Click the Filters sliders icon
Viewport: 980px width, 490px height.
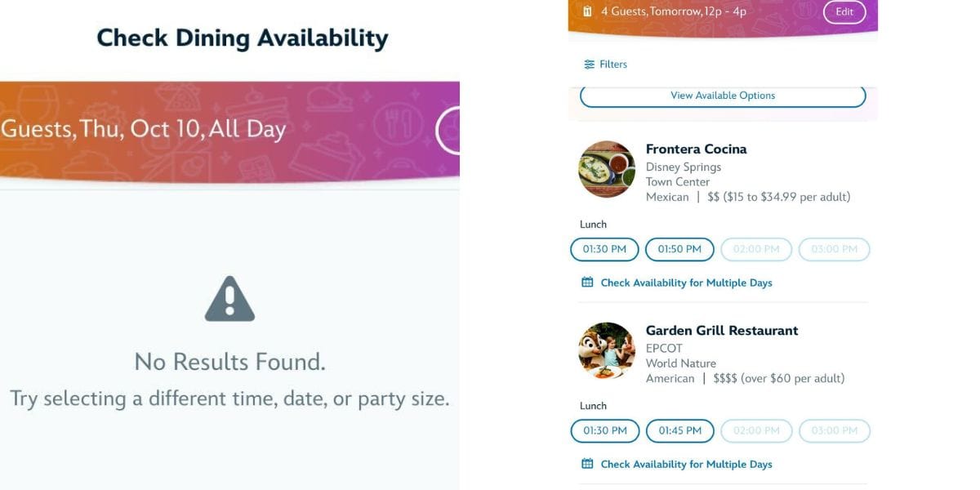click(x=589, y=65)
